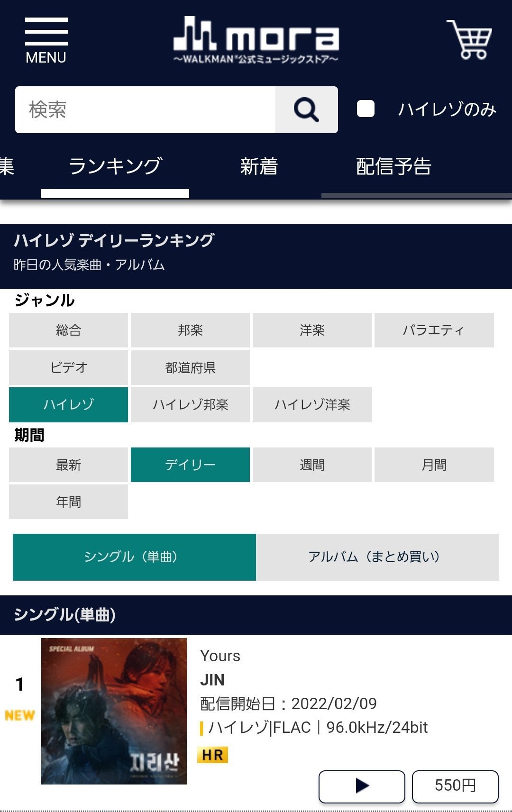Play the Yours preview
This screenshot has height=812, width=512.
pyautogui.click(x=362, y=786)
